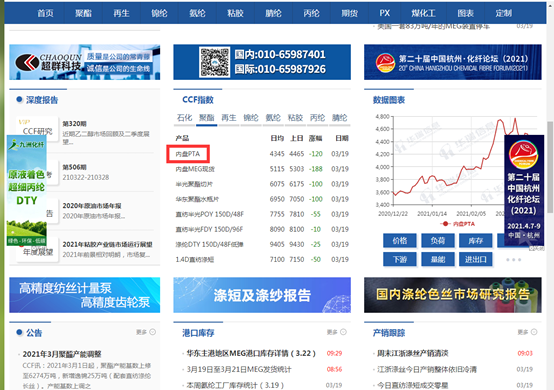This screenshot has width=554, height=390.
Task: Open 图表 in the top navigation
Action: [465, 13]
